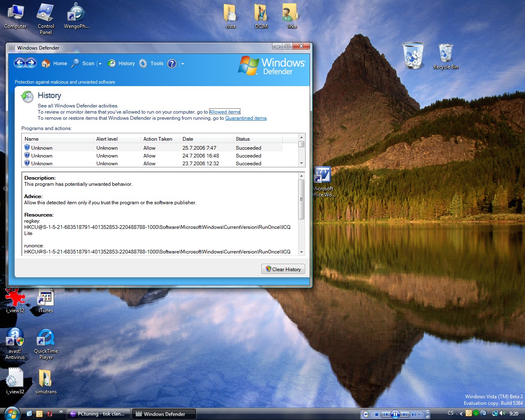525x420 pixels.
Task: Go back using the Defender back arrow
Action: (x=20, y=63)
